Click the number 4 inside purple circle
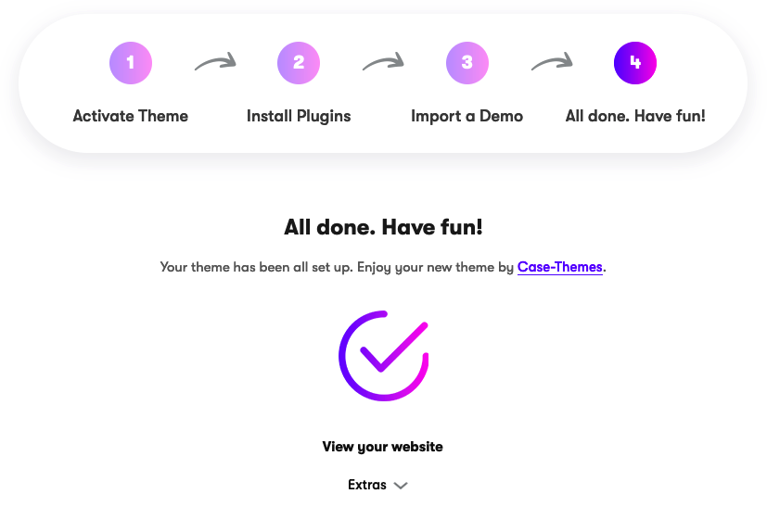 635,62
